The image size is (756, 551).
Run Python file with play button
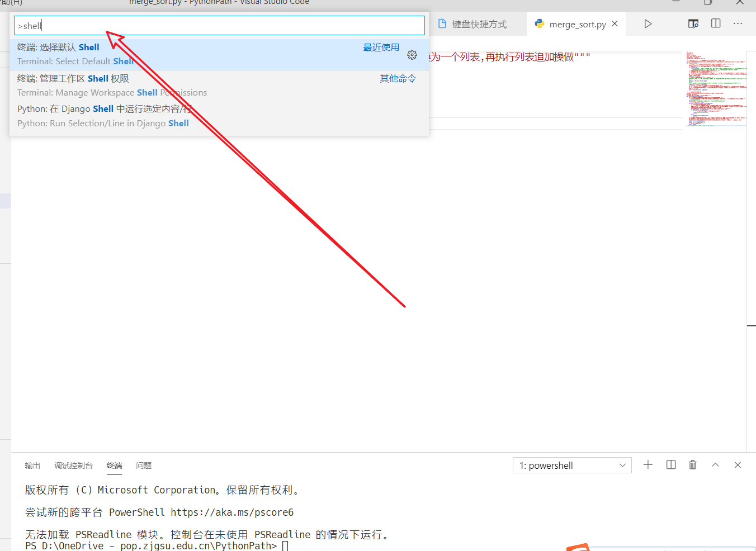click(648, 24)
